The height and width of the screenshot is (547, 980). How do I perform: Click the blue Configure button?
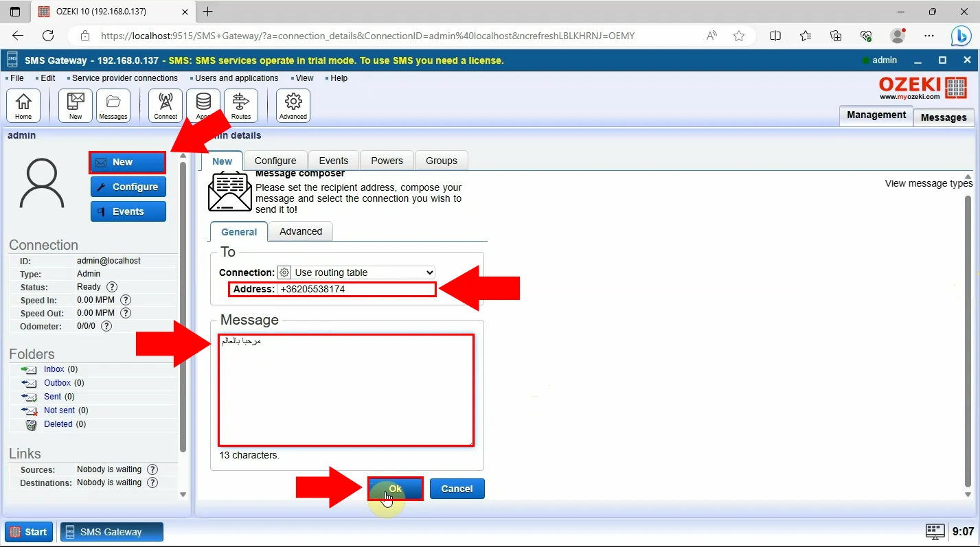[x=128, y=187]
